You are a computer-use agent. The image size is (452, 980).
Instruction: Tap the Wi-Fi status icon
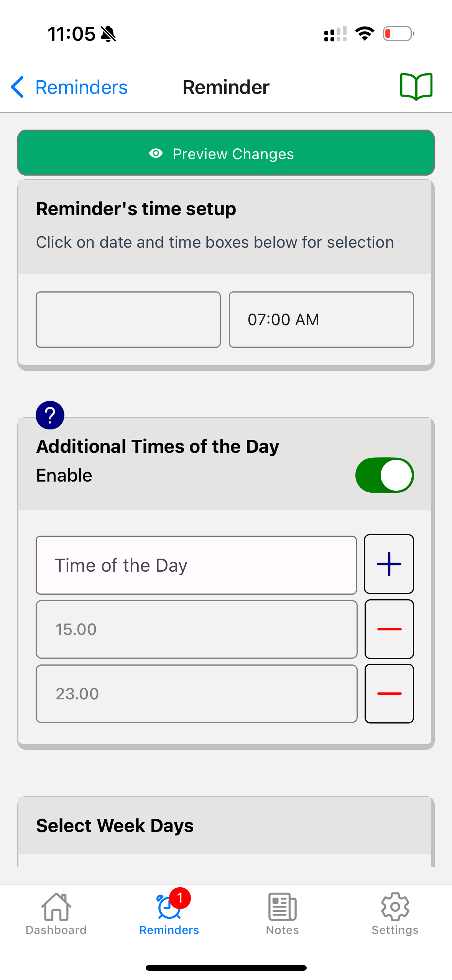[x=365, y=34]
